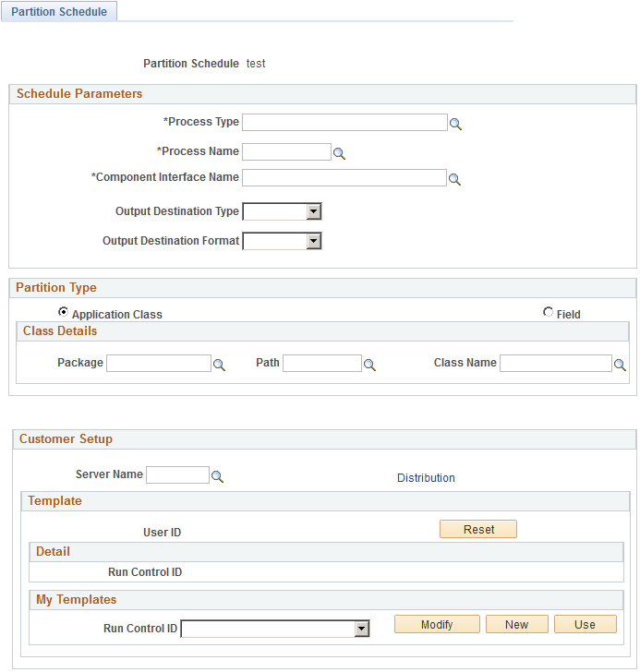
Task: Select the Field radio button
Action: coord(548,312)
